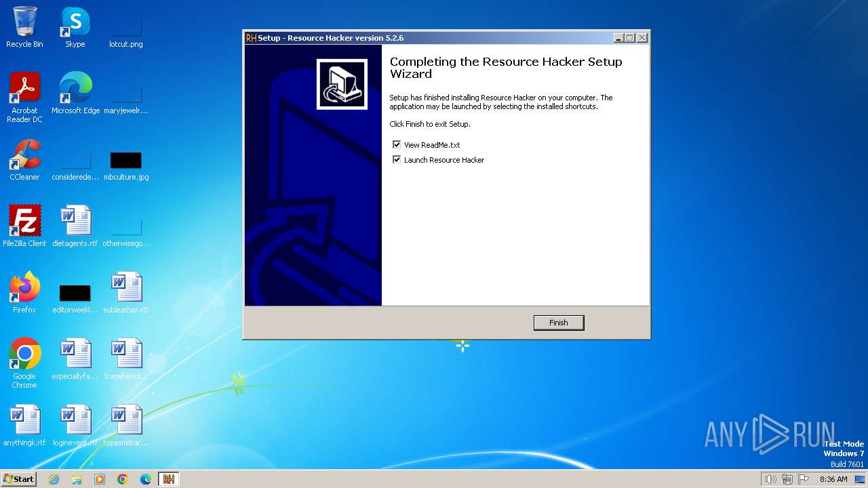The width and height of the screenshot is (868, 488).
Task: Open the Start menu
Action: [x=19, y=479]
